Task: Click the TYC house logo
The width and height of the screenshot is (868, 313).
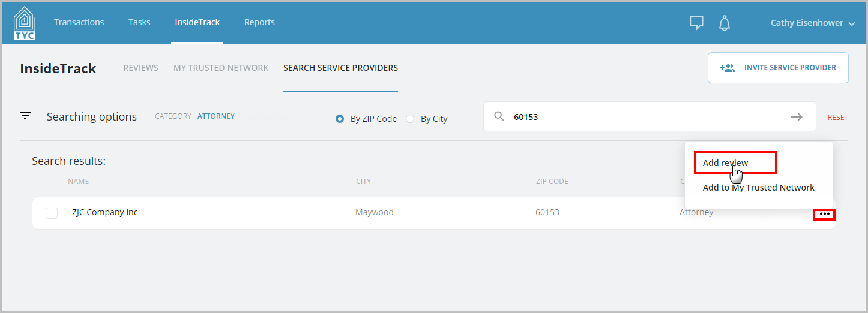Action: [x=25, y=23]
